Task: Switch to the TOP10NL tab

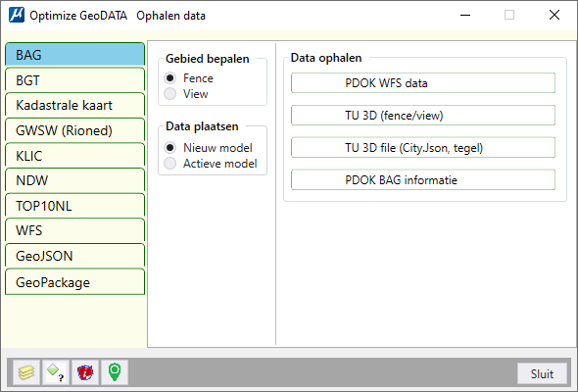Action: (x=74, y=206)
